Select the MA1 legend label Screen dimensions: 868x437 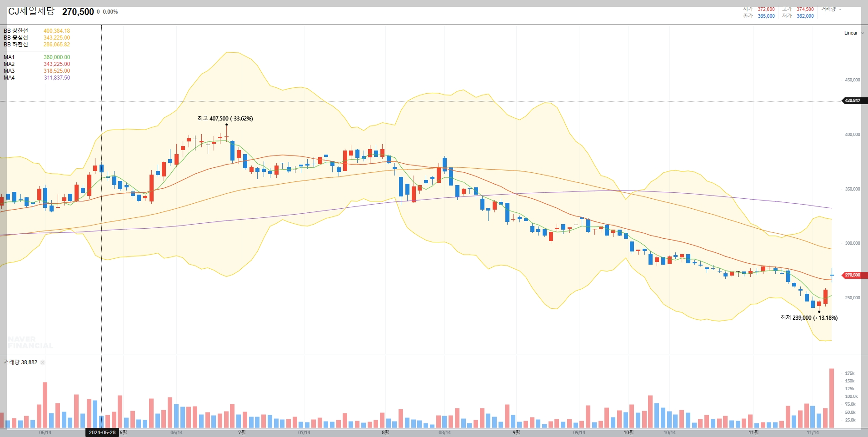(x=9, y=57)
